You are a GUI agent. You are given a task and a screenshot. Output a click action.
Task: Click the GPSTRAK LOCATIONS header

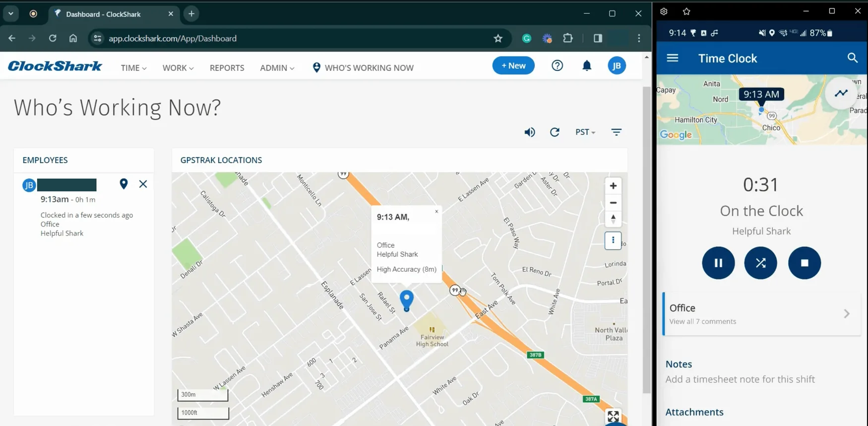[x=221, y=160]
